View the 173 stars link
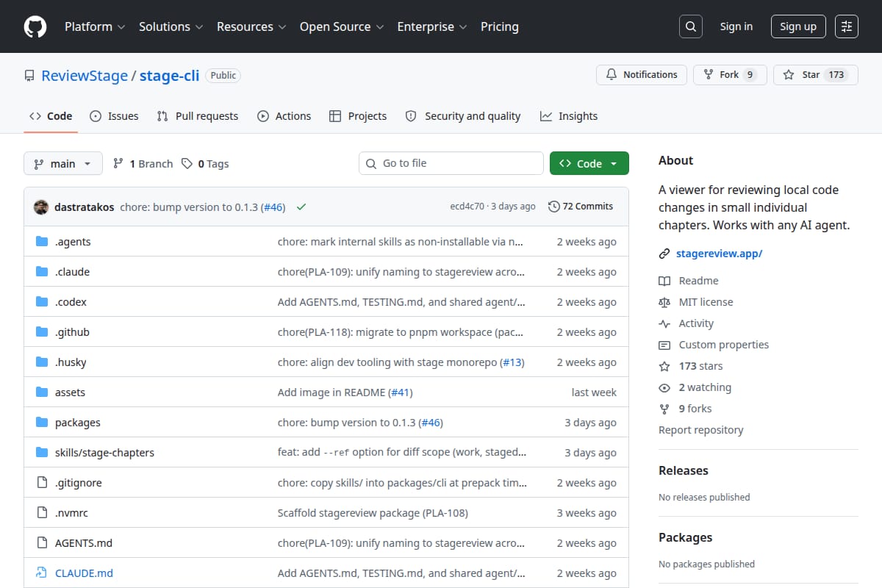This screenshot has height=588, width=882. coord(700,366)
